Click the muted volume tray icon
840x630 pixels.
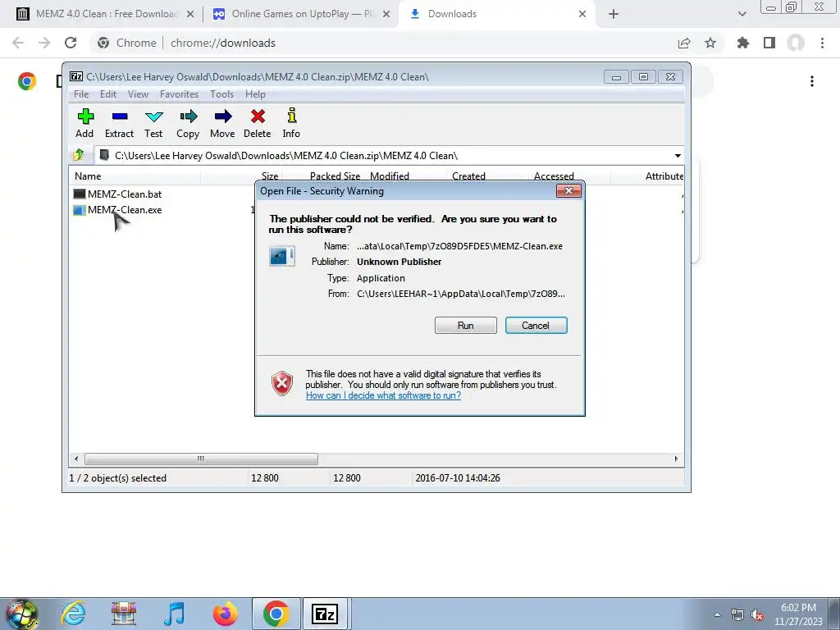pos(757,614)
